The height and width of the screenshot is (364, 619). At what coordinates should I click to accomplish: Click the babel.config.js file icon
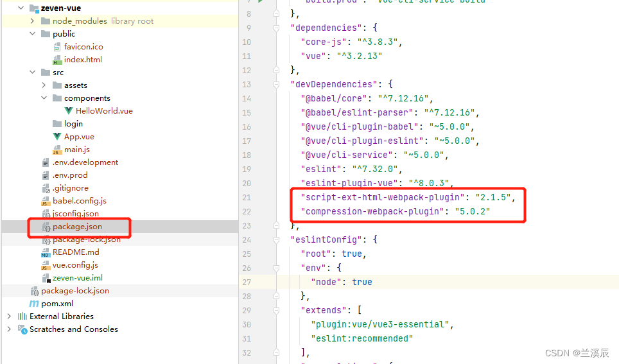coord(46,201)
